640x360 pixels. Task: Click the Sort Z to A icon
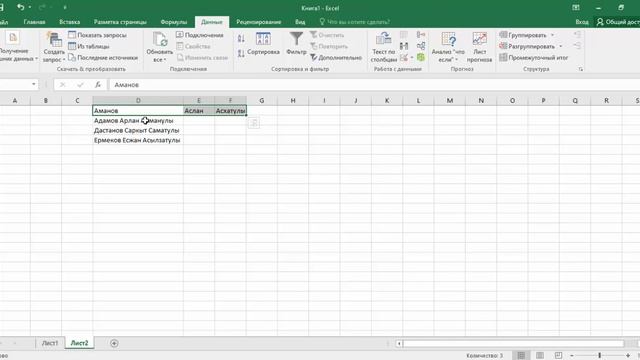pyautogui.click(x=241, y=53)
